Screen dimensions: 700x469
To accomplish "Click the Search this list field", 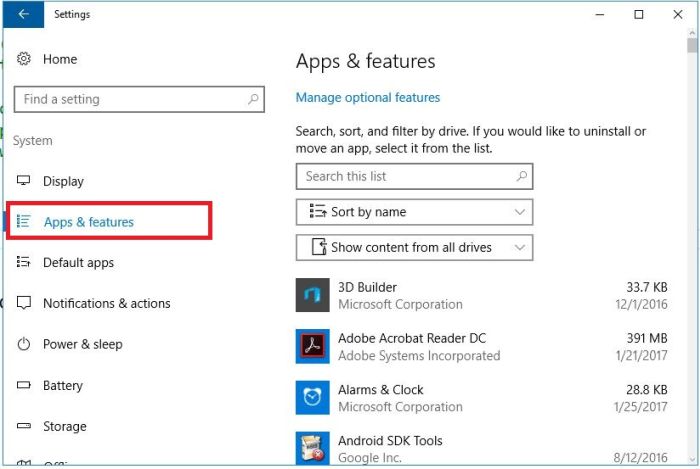I will 405,176.
